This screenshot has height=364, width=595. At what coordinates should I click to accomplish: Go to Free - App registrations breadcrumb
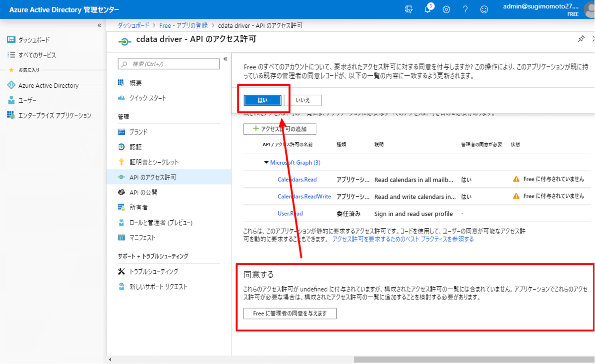pyautogui.click(x=183, y=25)
